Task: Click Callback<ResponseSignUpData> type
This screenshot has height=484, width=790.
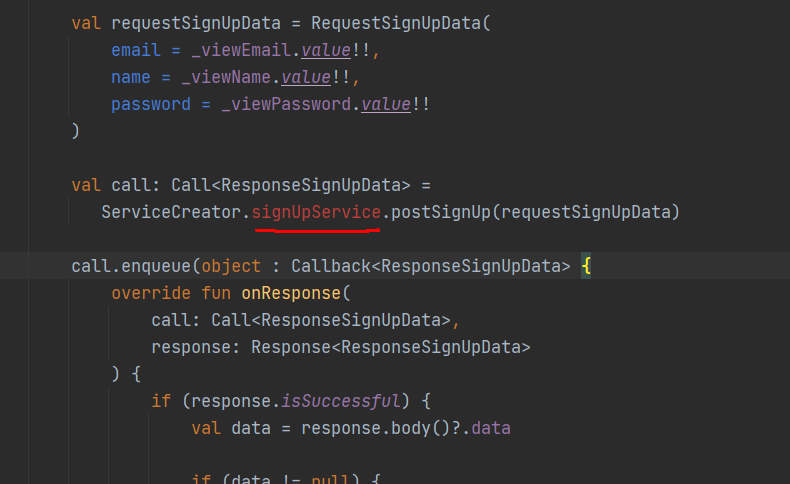Action: tap(431, 266)
